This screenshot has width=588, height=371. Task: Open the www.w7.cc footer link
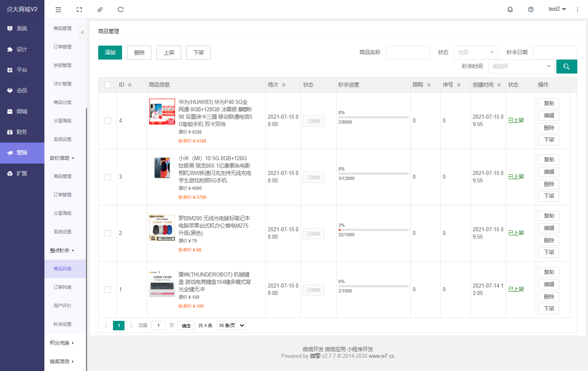coord(381,356)
